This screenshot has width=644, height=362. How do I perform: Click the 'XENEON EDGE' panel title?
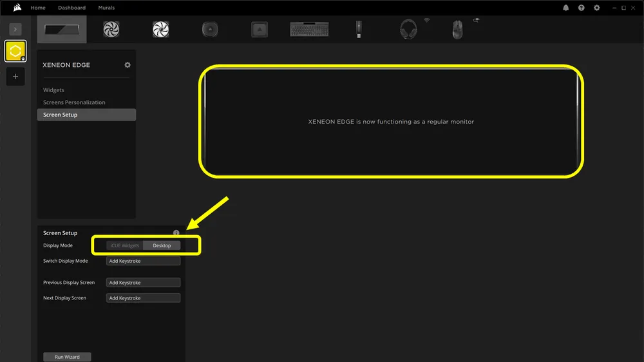point(66,65)
